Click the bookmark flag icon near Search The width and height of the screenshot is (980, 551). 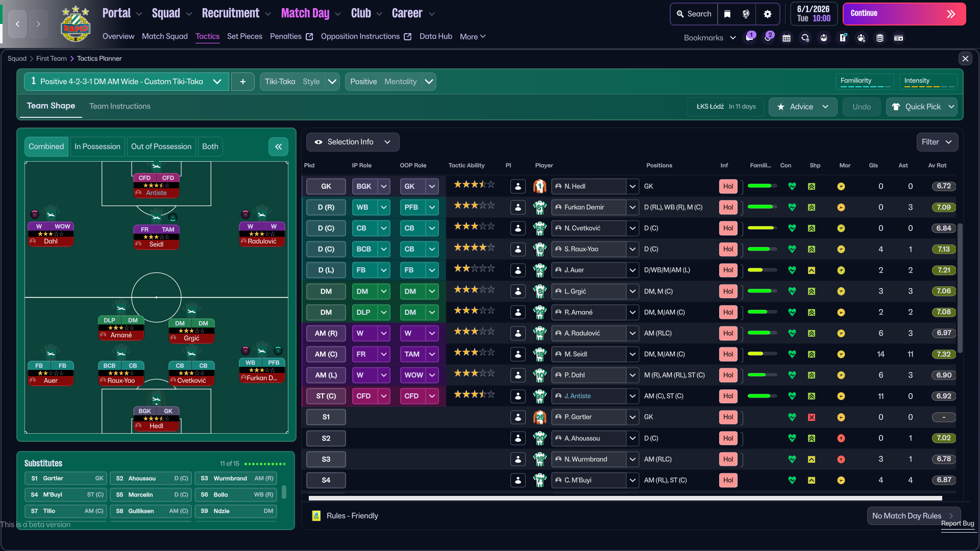coord(727,14)
